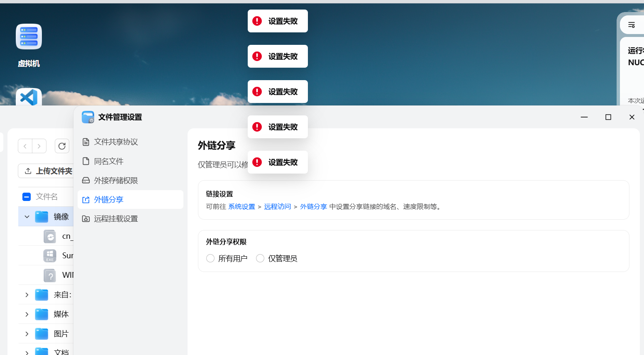
Task: Click the WII unknown file icon
Action: tap(50, 275)
